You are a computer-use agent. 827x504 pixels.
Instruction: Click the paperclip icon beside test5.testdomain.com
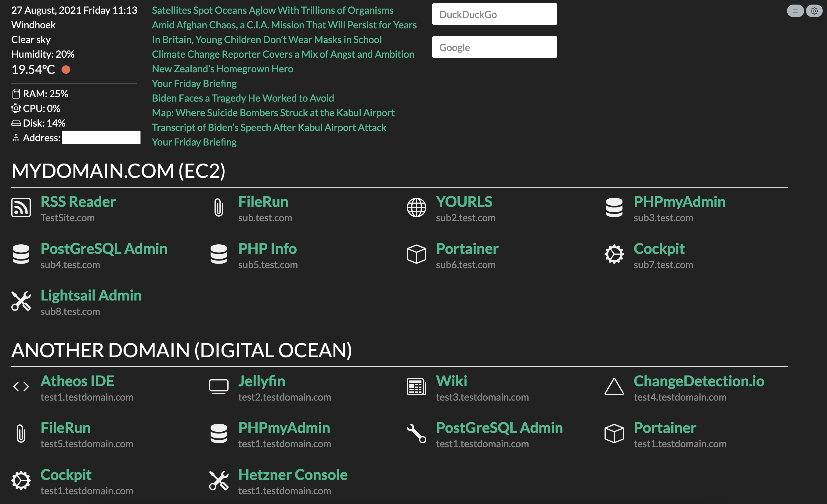coord(21,434)
